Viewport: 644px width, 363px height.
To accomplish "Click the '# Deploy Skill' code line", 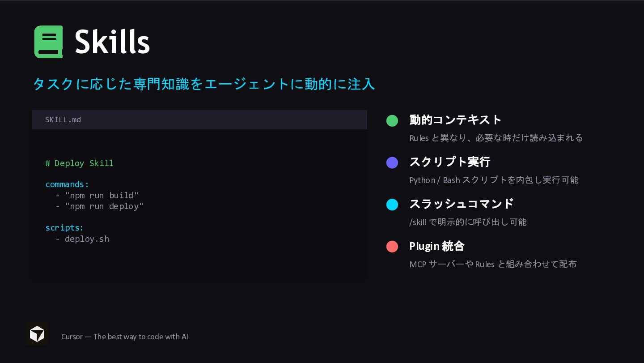I will (80, 163).
